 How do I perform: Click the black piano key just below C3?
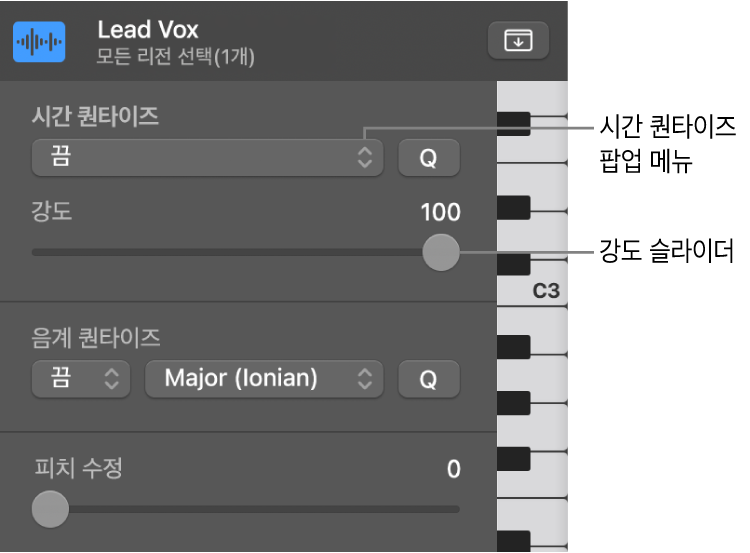514,346
